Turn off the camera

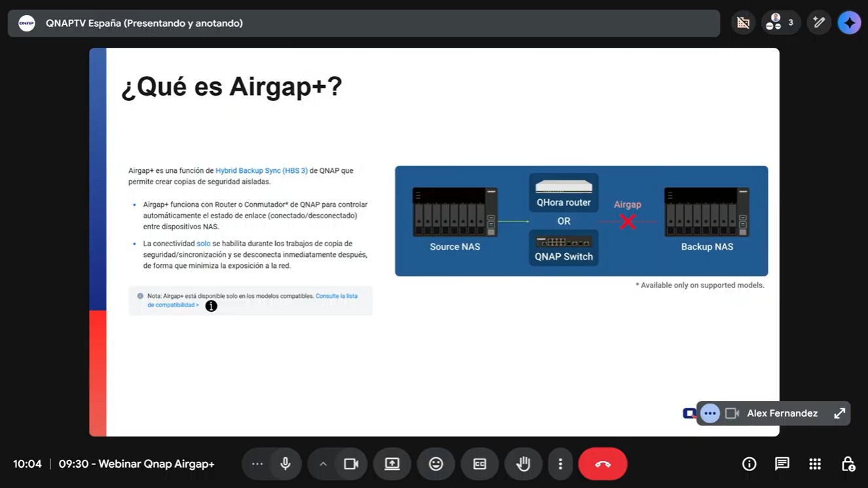[x=351, y=464]
